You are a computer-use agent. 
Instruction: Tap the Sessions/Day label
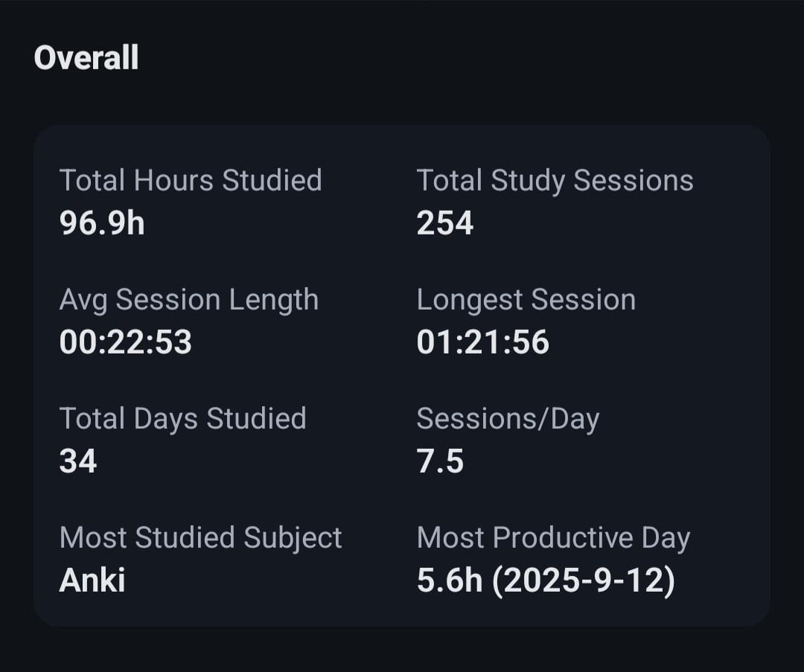508,418
